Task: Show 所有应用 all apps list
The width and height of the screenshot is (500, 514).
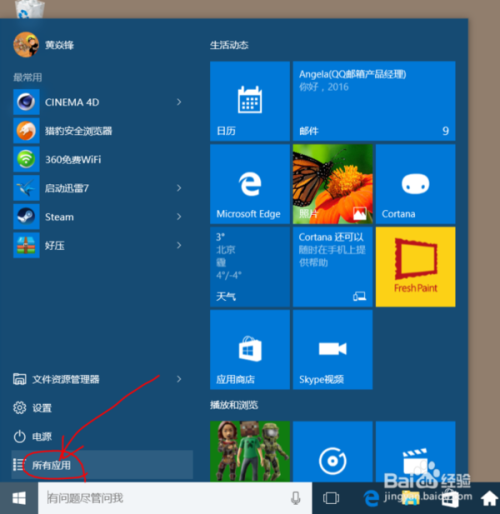Action: (x=102, y=465)
